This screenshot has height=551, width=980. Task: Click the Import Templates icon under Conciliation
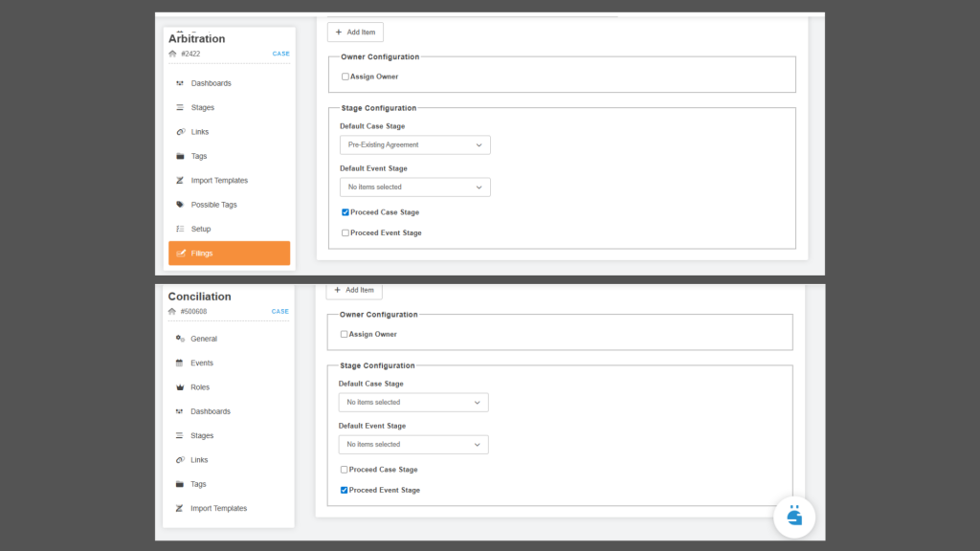tap(179, 509)
